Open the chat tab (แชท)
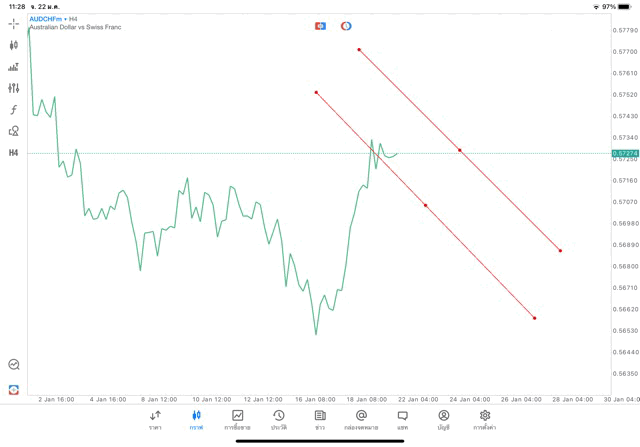 coord(402,419)
